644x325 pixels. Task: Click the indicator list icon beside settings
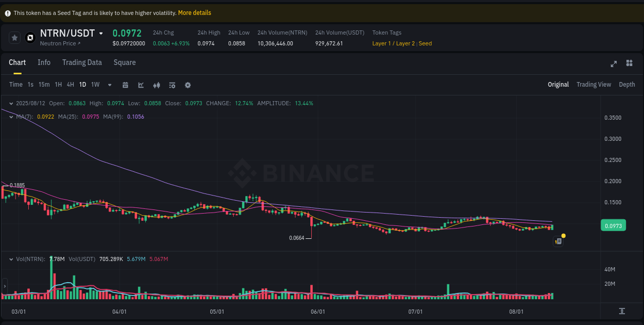pyautogui.click(x=172, y=85)
